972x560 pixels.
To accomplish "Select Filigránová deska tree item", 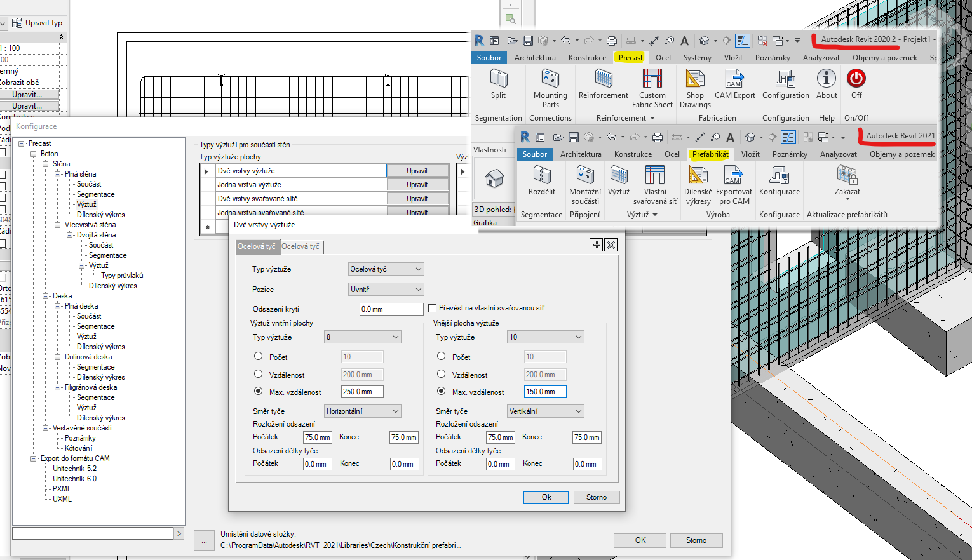I will click(91, 387).
